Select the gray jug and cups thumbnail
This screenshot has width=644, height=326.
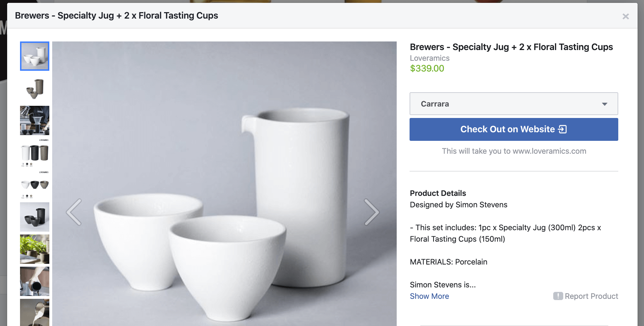coord(35,88)
